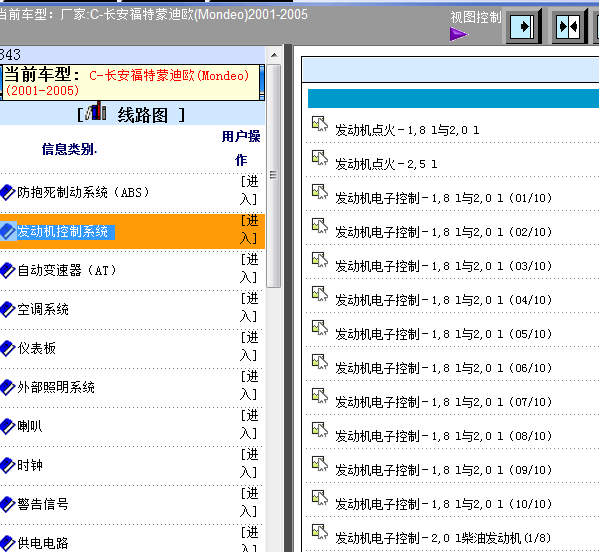Open 发动机电子控制 (09/10) diagram
Screen dimensions: 599x552
(x=444, y=470)
